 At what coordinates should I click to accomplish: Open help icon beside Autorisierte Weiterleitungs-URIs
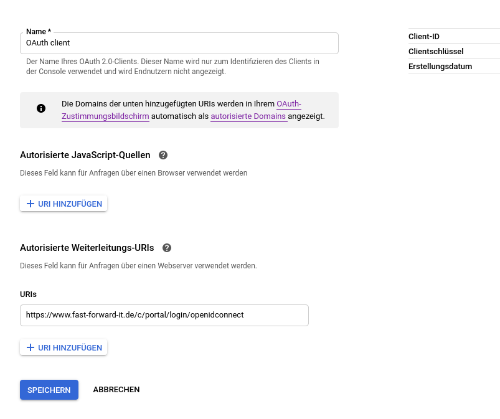pyautogui.click(x=167, y=248)
